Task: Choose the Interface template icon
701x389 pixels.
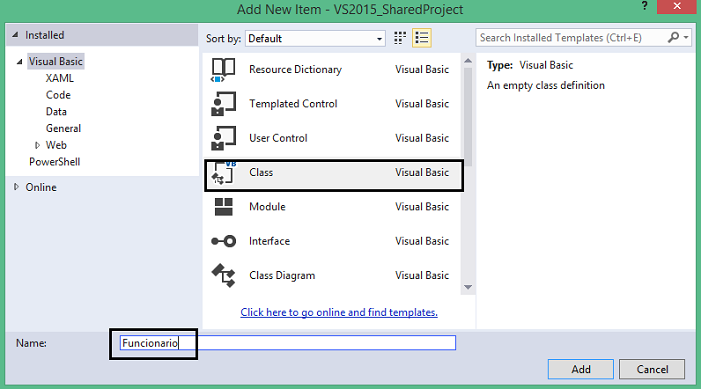Action: point(223,241)
